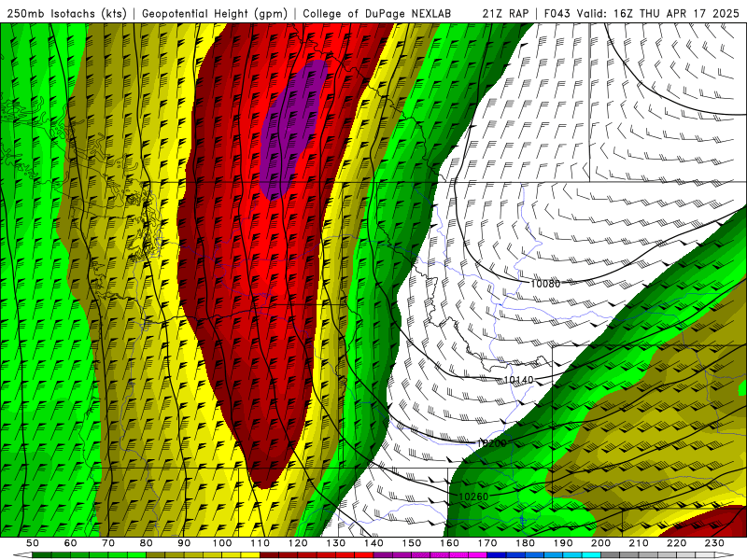Click the '250mb Isotachs (kts)' title text
Viewport: 747px width, 560px height.
tap(66, 13)
